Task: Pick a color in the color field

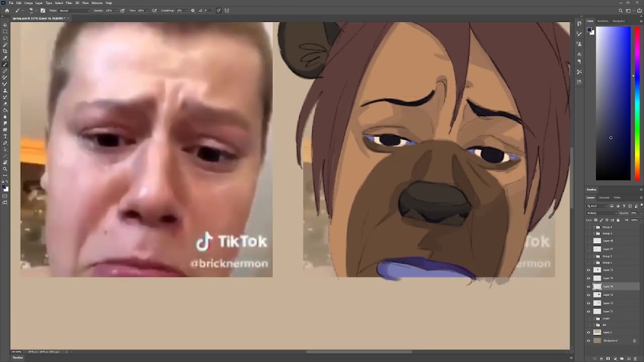Action: [x=613, y=103]
